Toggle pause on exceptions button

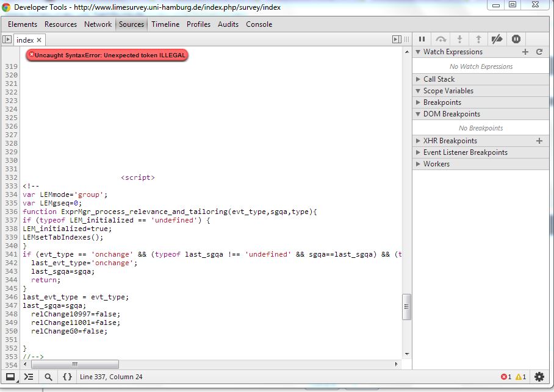pyautogui.click(x=516, y=39)
